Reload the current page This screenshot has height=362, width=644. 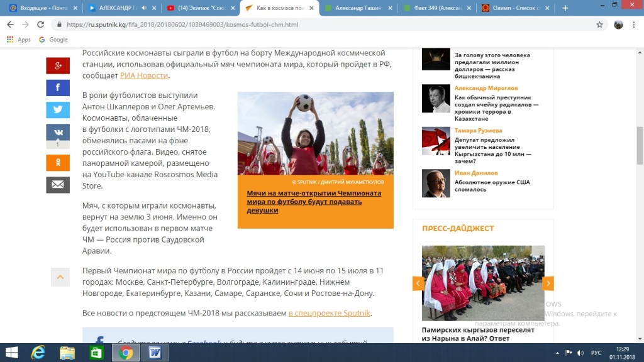click(x=40, y=25)
